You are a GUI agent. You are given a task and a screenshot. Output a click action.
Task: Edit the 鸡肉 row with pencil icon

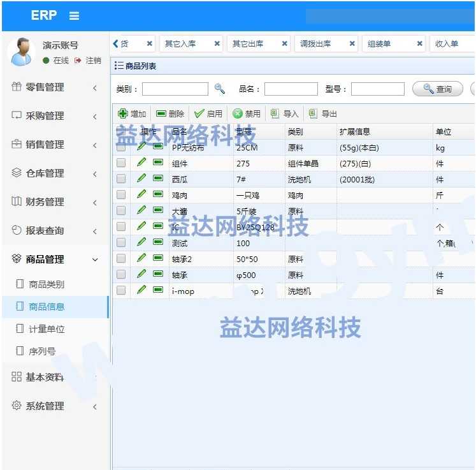[x=141, y=194]
